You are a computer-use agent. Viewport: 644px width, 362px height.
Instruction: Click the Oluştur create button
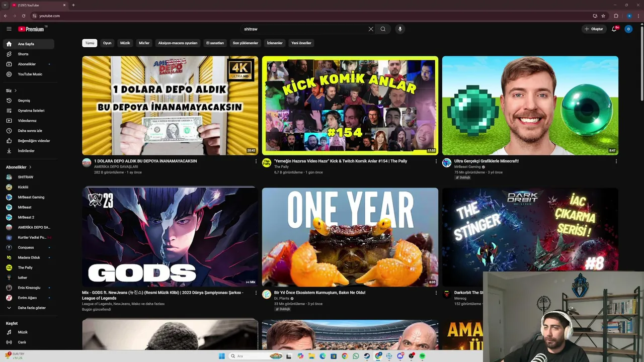coord(594,29)
